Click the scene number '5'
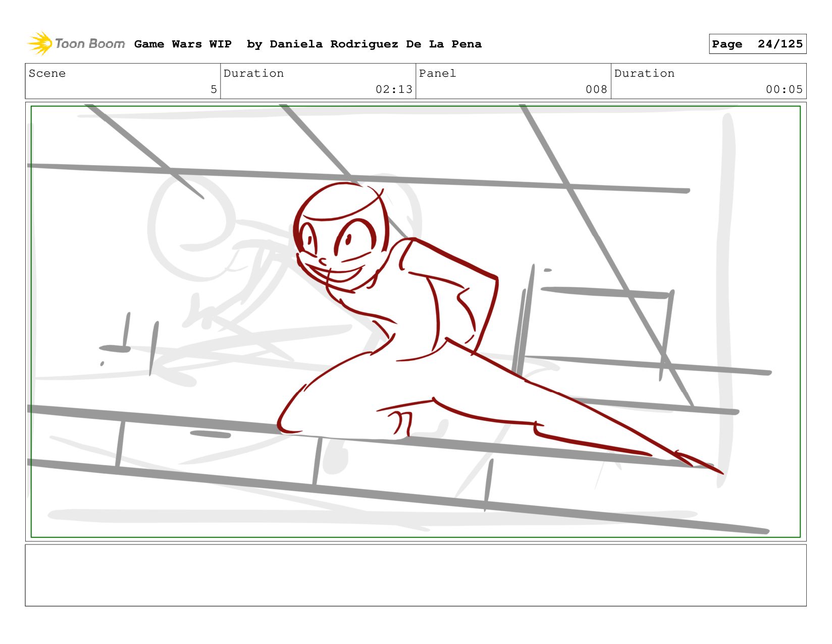832x644 pixels. tap(214, 89)
